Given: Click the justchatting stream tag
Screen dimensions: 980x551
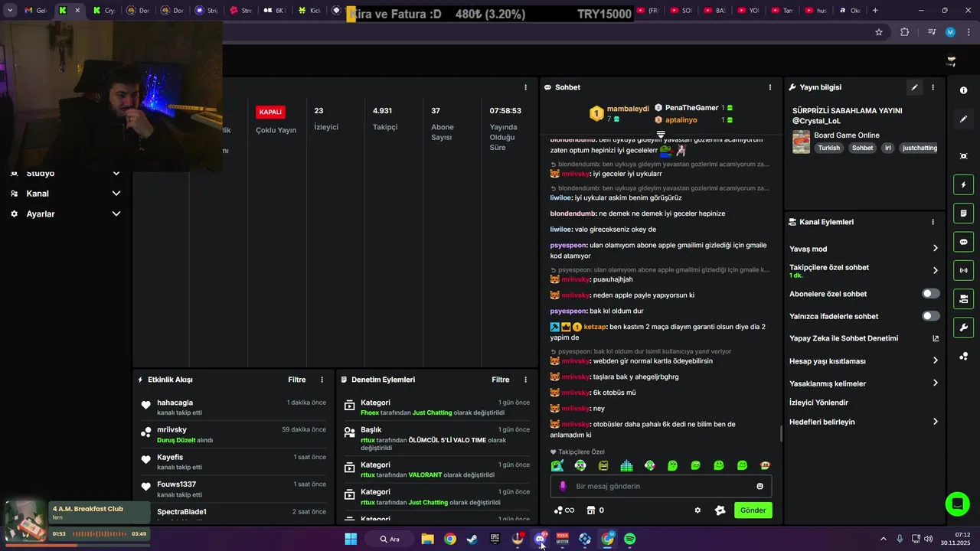Looking at the screenshot, I should tap(920, 148).
